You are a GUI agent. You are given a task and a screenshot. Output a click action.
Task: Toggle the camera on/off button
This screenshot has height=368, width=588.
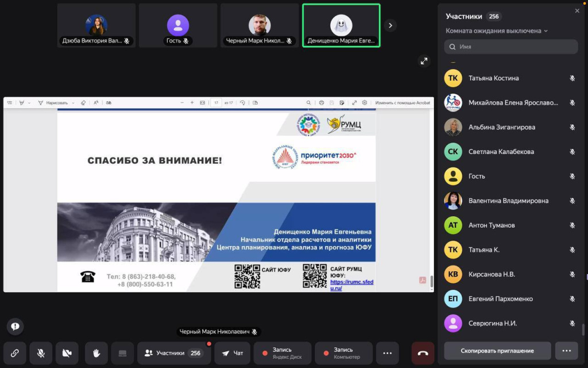[x=67, y=353]
